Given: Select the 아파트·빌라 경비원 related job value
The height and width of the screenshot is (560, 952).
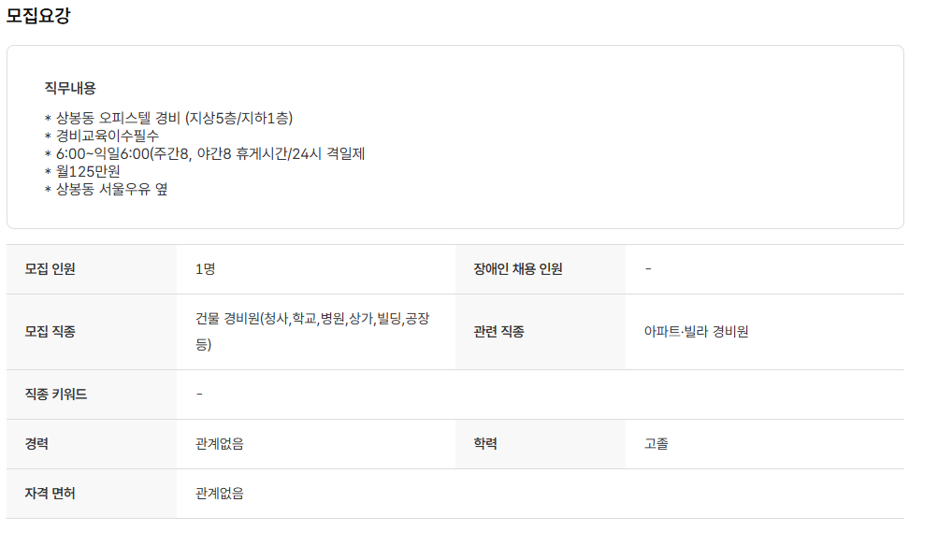Looking at the screenshot, I should 696,332.
